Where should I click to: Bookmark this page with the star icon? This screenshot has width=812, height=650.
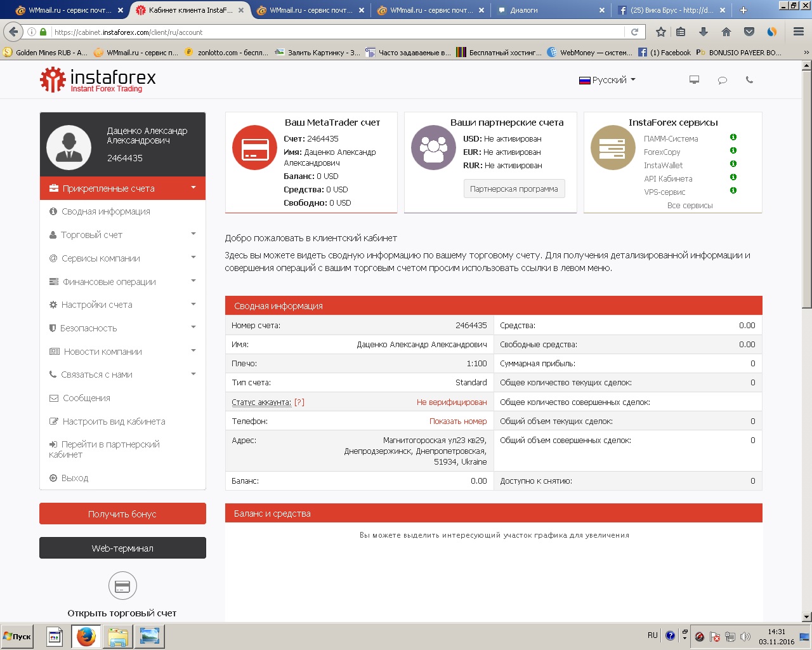pyautogui.click(x=660, y=32)
